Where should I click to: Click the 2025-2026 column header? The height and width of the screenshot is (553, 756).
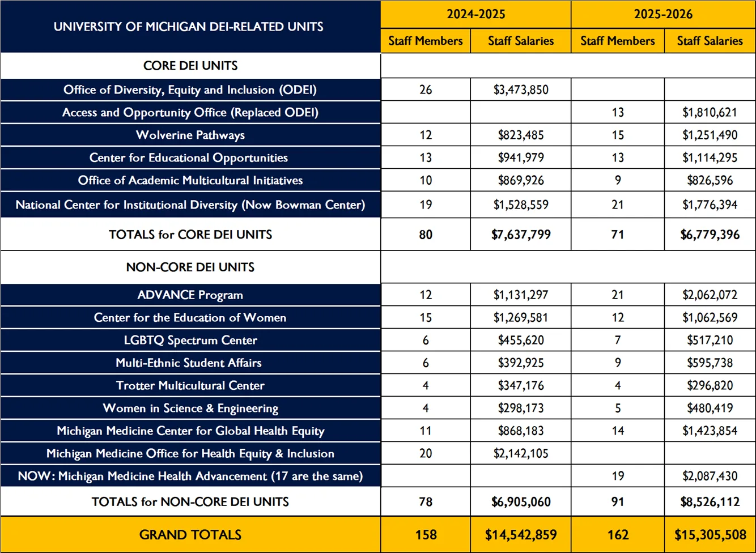click(663, 14)
